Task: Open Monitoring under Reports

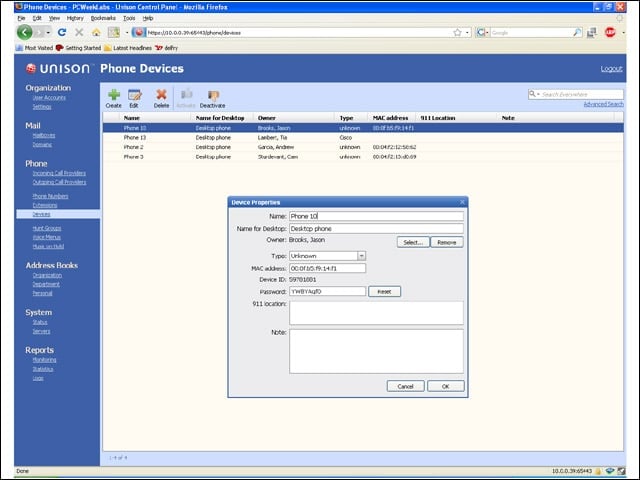Action: tap(44, 360)
